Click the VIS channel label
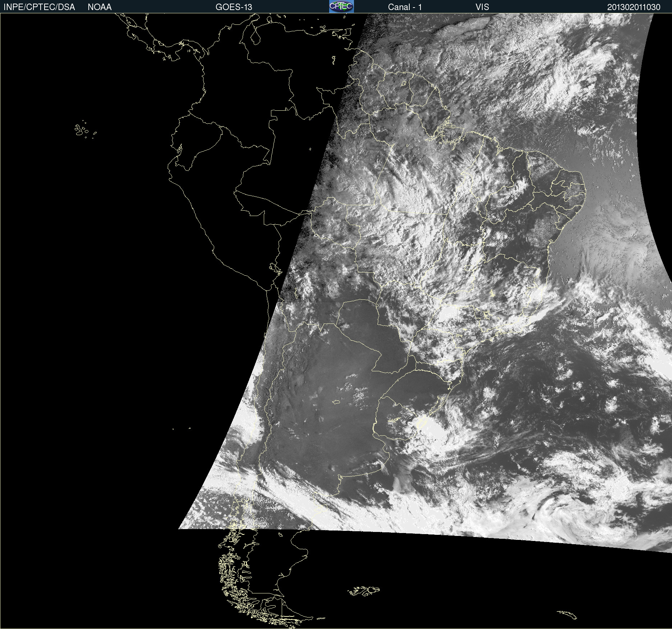672x629 pixels. point(482,7)
